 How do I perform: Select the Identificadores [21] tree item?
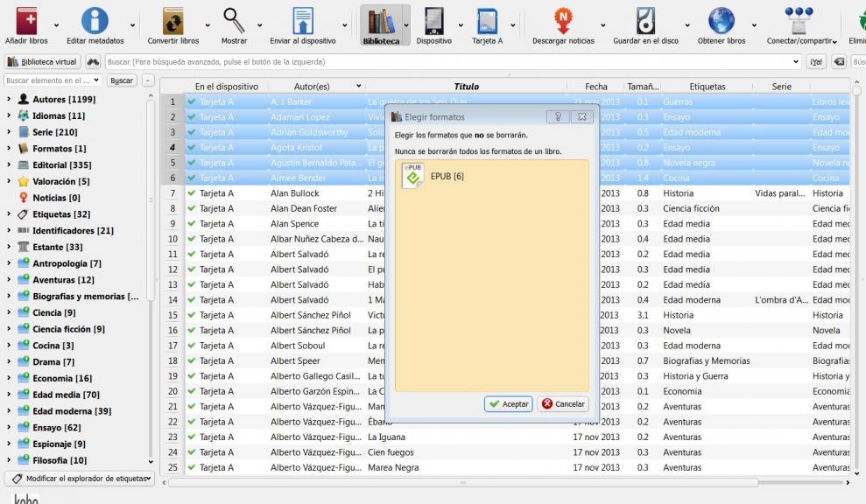(x=73, y=230)
